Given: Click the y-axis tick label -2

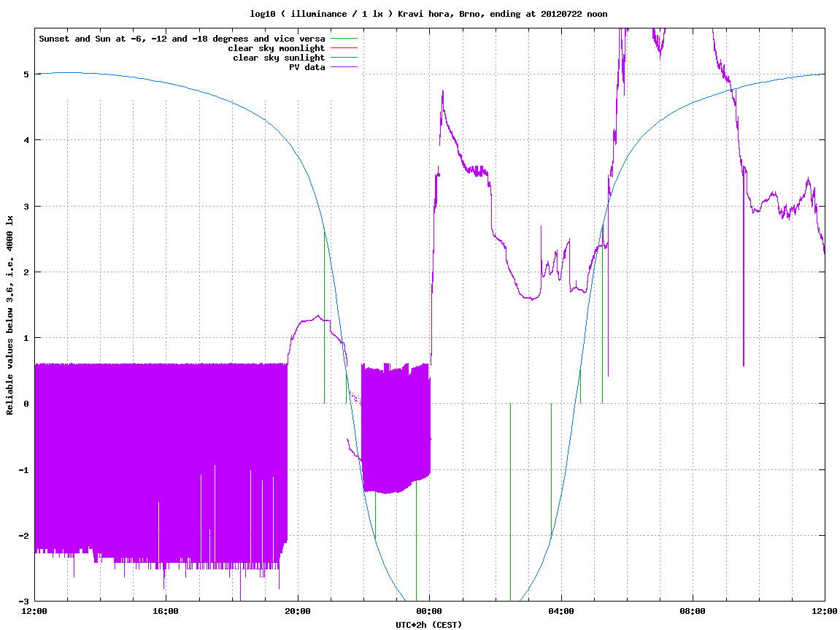Looking at the screenshot, I should (24, 536).
